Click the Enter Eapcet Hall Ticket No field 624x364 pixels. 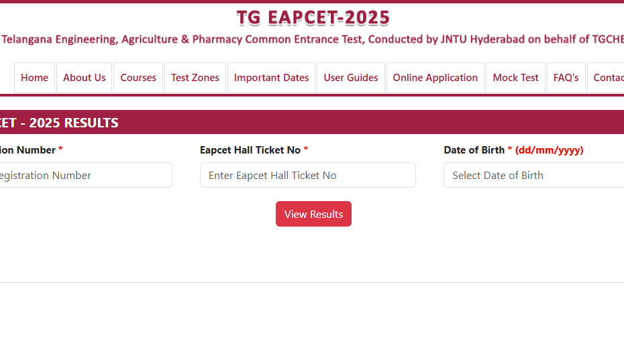[308, 176]
